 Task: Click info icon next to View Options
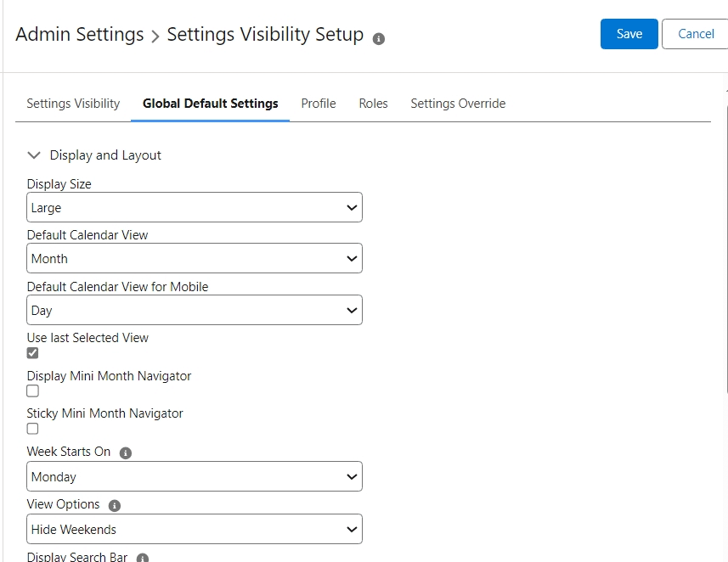(115, 506)
